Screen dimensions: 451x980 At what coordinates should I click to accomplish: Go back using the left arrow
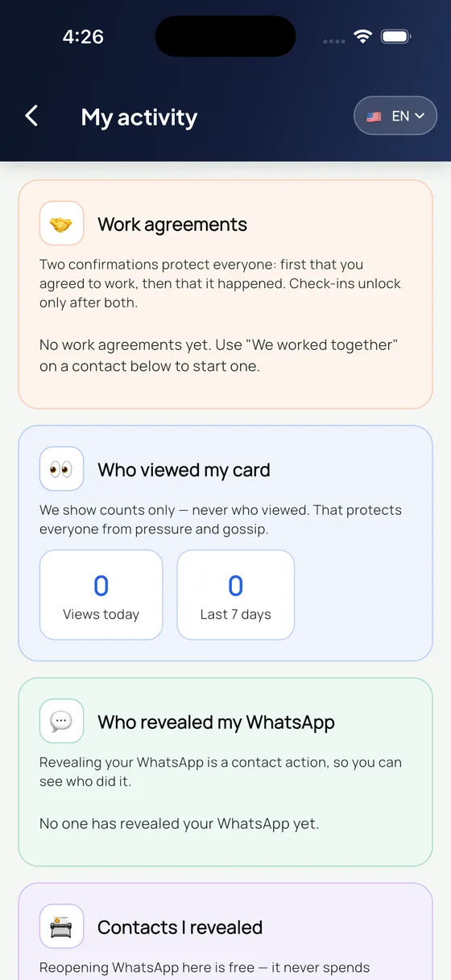coord(31,117)
